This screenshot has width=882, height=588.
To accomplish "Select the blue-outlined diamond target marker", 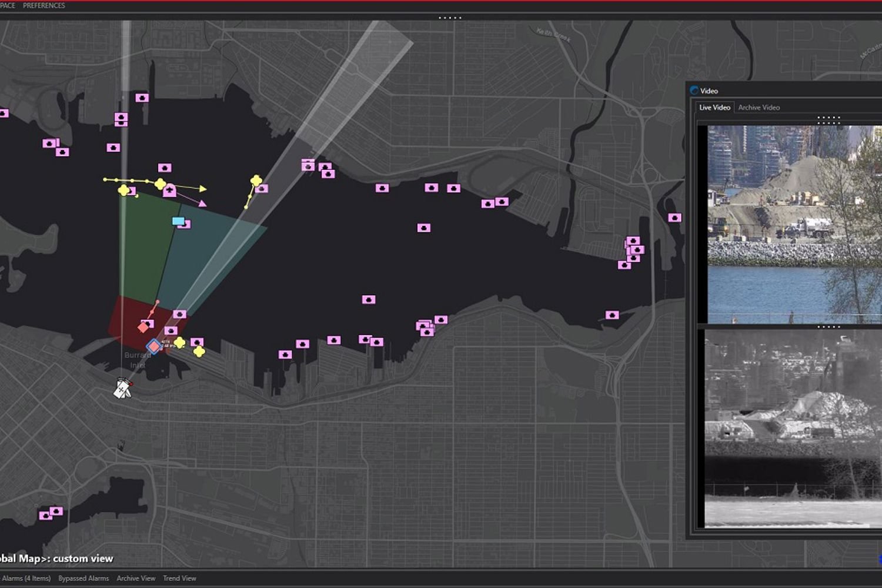I will click(154, 346).
